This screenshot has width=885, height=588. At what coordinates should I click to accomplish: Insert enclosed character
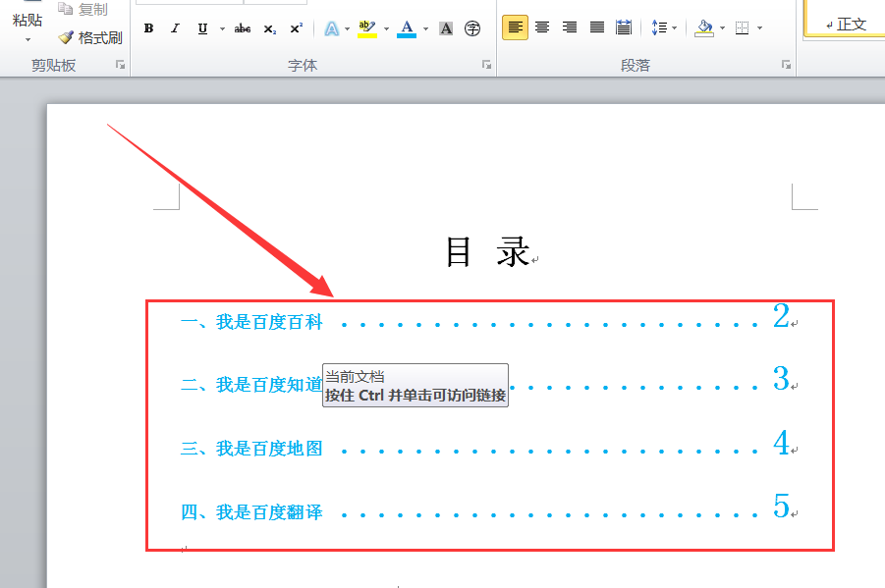coord(472,28)
